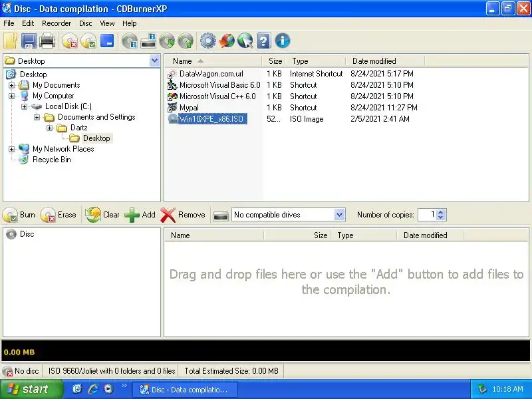Click the disc green up-arrow icon

pyautogui.click(x=186, y=41)
